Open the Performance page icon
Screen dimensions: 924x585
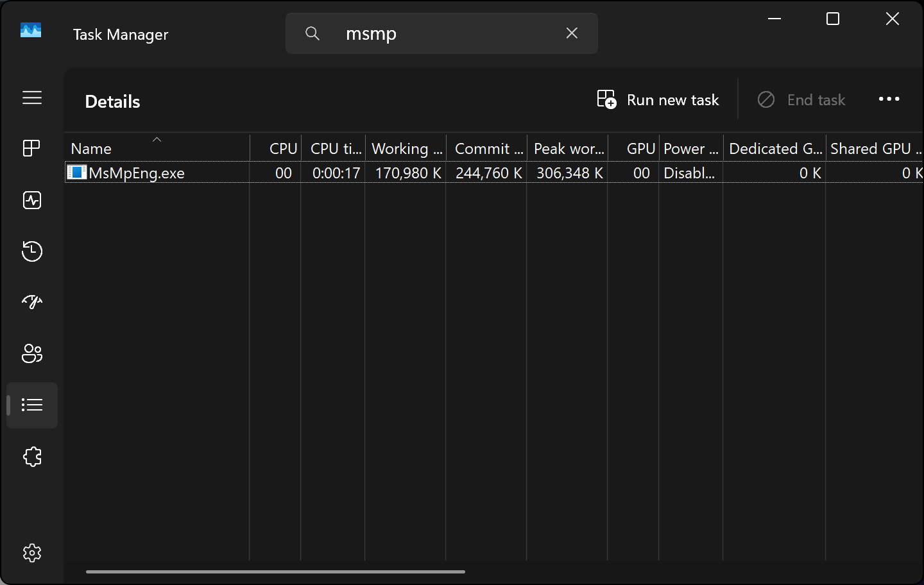pyautogui.click(x=32, y=200)
